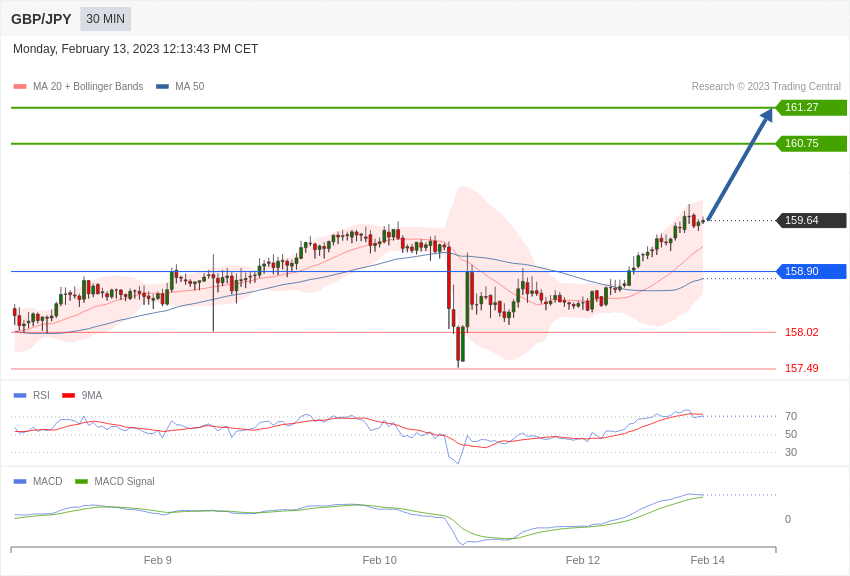Click the GBP/JPY symbol title
850x576 pixels.
41,19
